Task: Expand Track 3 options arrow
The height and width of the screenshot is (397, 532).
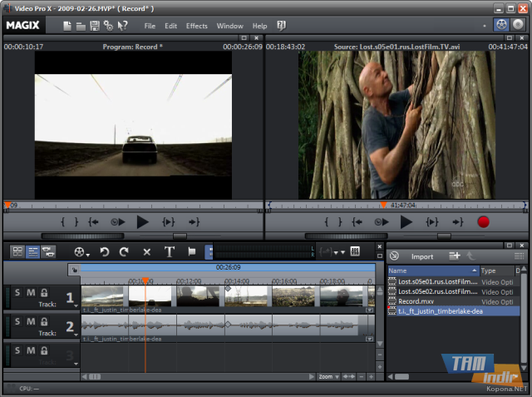Action: (76, 364)
